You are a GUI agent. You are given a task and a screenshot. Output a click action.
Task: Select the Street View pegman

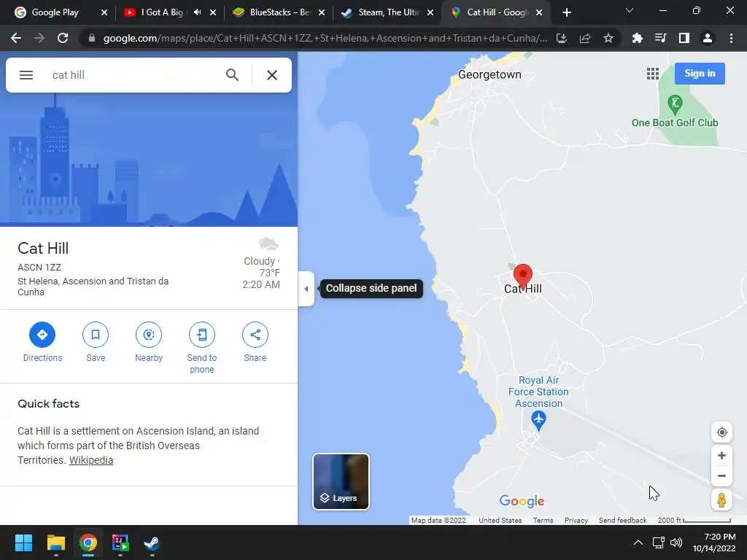721,500
